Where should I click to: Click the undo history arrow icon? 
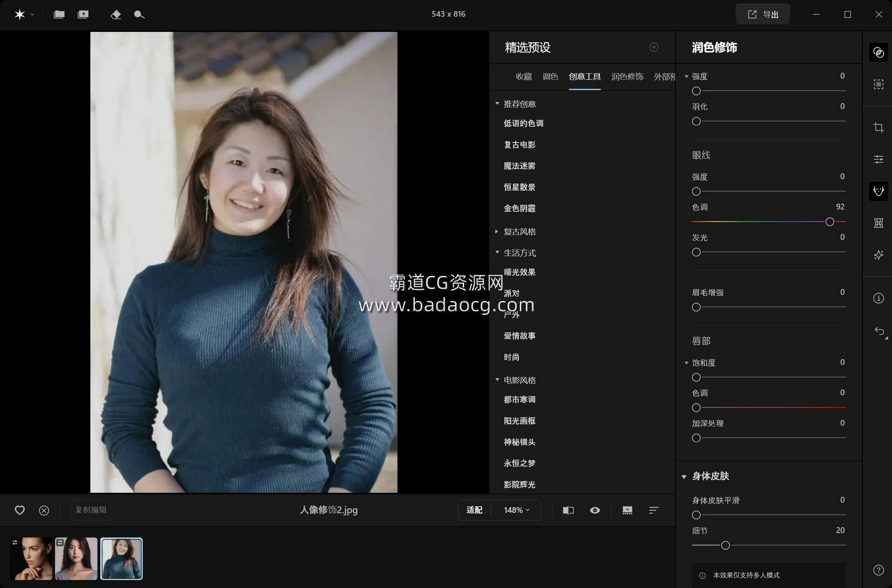pyautogui.click(x=879, y=331)
